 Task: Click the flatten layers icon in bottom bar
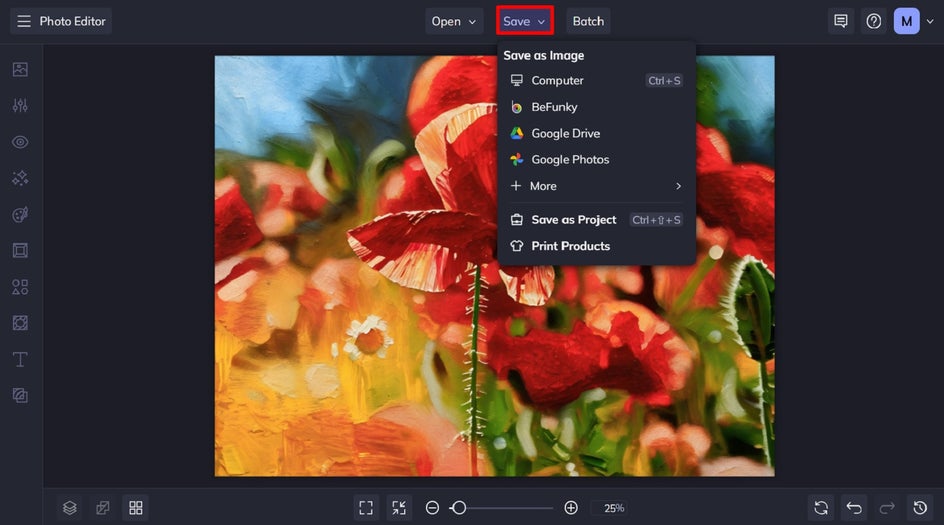point(103,508)
